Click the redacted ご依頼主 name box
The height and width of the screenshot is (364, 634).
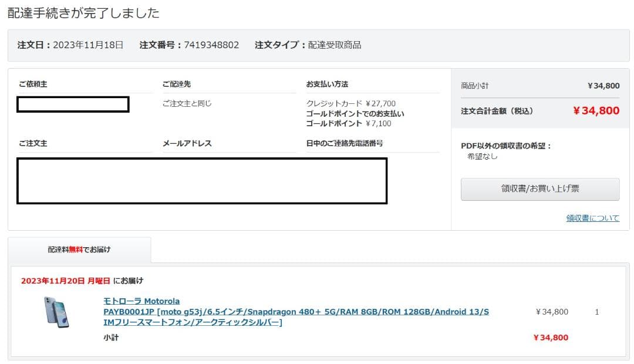(73, 104)
